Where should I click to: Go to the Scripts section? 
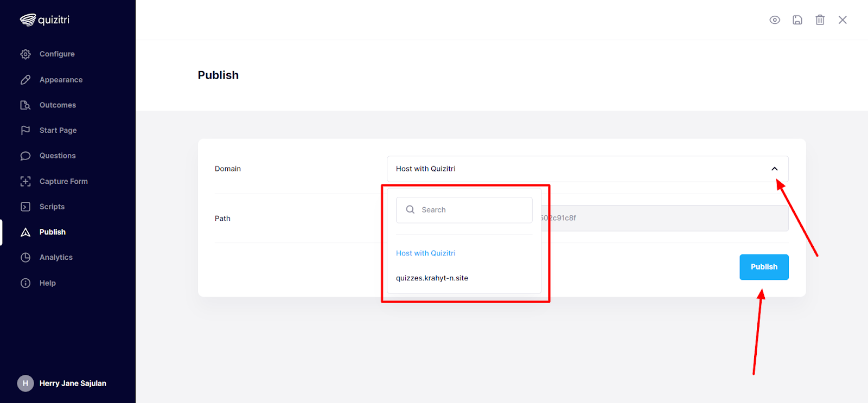click(x=52, y=207)
